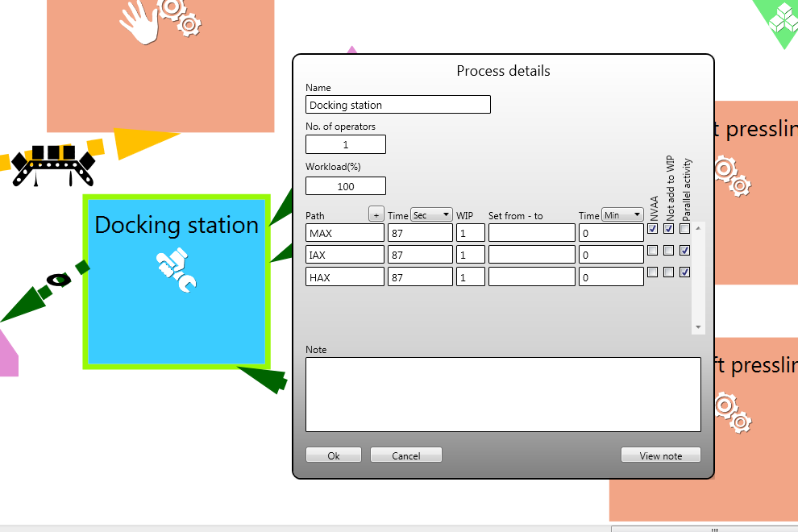798x532 pixels.
Task: Edit the time value 87 for HAX
Action: (420, 277)
